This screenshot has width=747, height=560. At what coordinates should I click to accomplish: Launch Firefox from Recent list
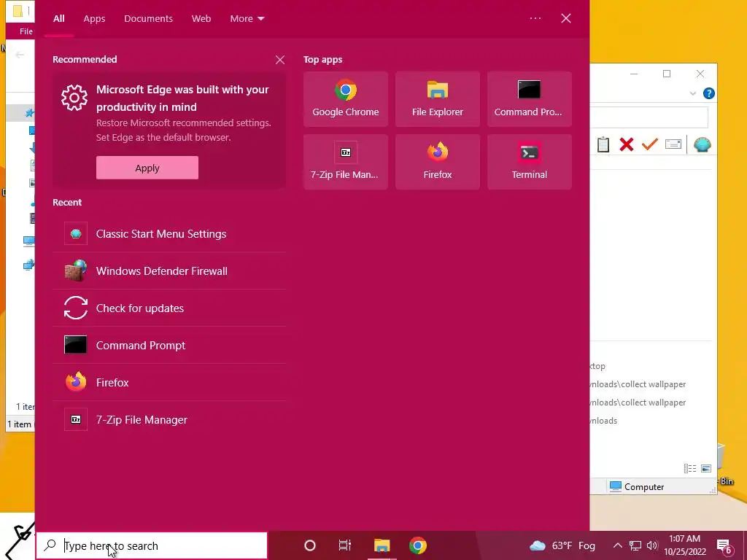pyautogui.click(x=169, y=382)
